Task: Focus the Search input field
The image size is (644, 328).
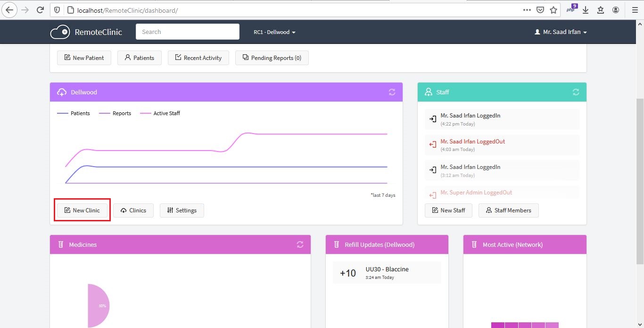Action: click(188, 32)
